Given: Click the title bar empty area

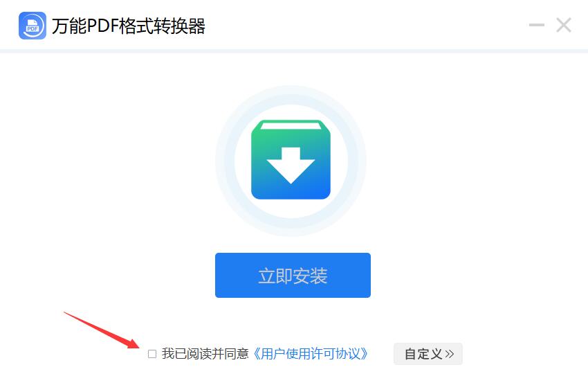Looking at the screenshot, I should (x=366, y=25).
